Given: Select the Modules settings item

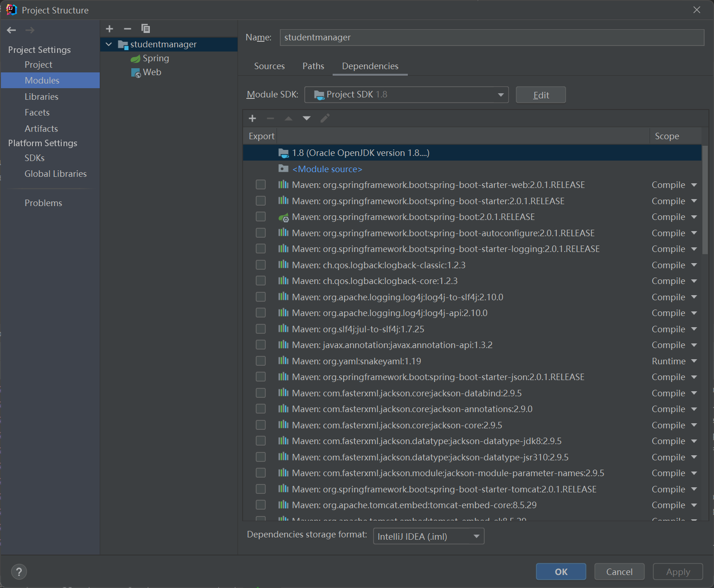Looking at the screenshot, I should click(50, 80).
